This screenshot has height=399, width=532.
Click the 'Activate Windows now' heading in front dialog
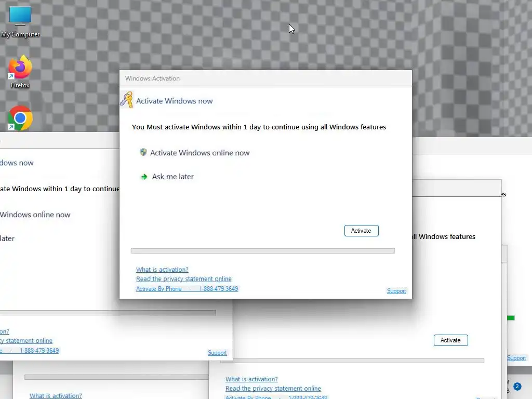175,101
